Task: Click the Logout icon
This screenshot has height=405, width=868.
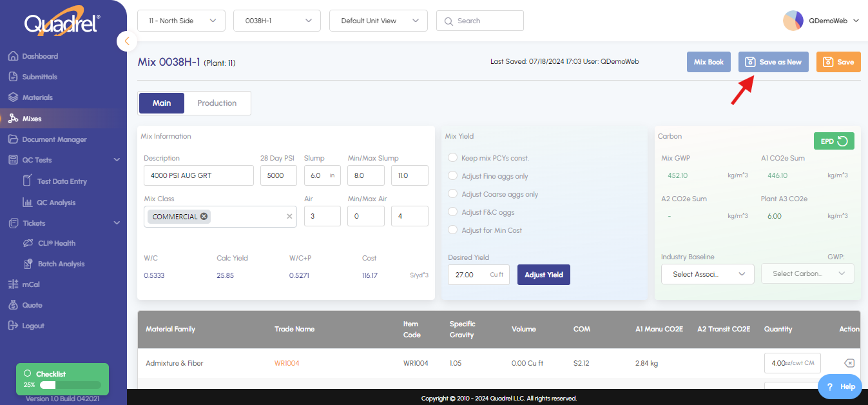Action: (x=13, y=326)
